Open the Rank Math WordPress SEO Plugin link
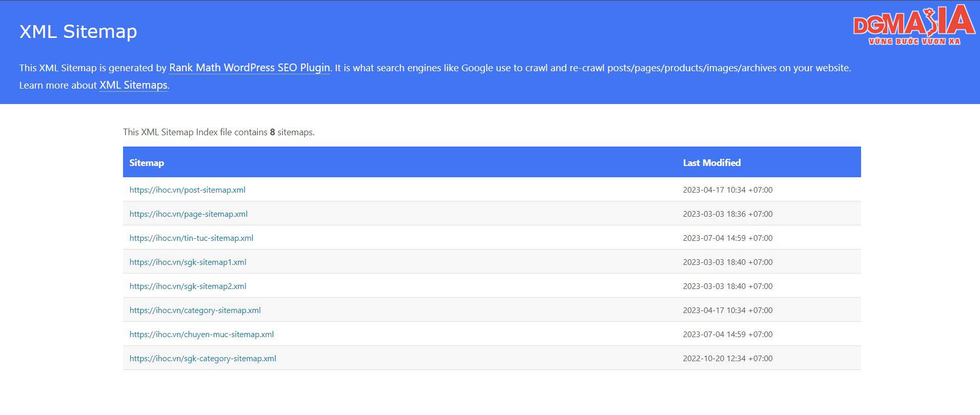 pos(250,68)
